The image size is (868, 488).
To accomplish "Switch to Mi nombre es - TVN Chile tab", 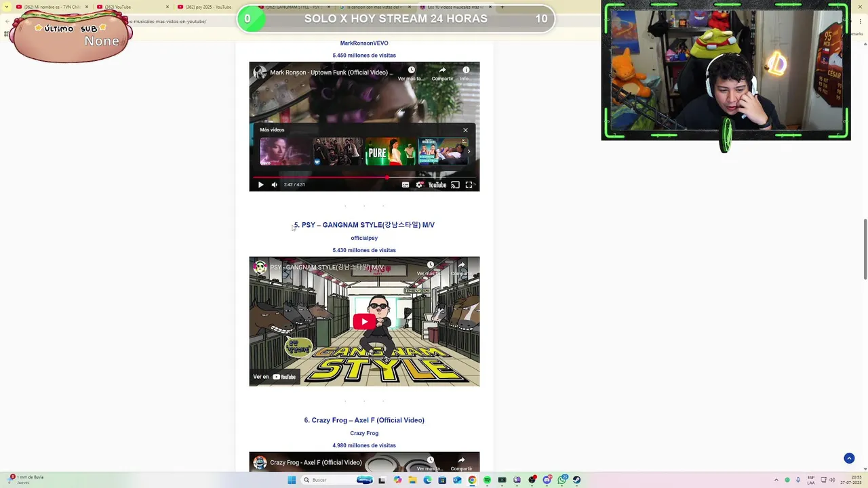I will pyautogui.click(x=52, y=7).
